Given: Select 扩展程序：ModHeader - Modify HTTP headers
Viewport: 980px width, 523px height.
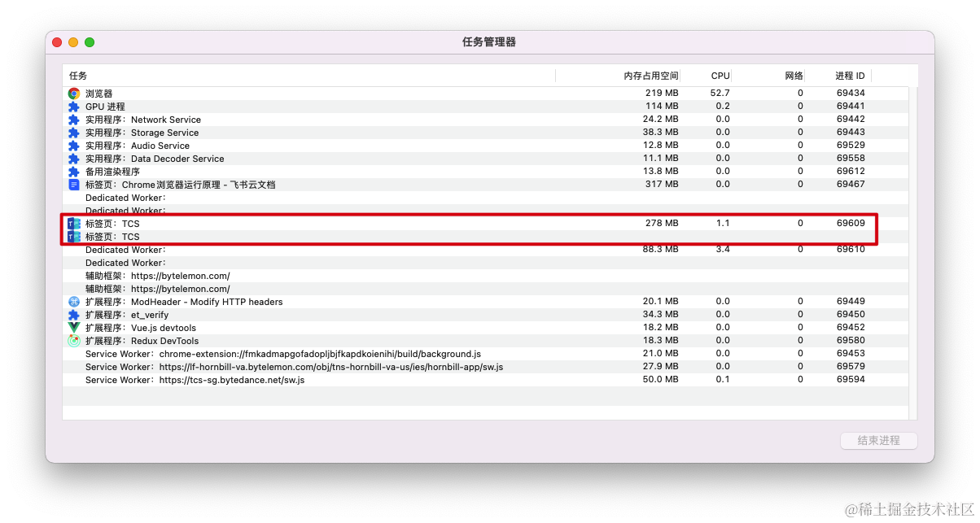Looking at the screenshot, I should pyautogui.click(x=485, y=302).
